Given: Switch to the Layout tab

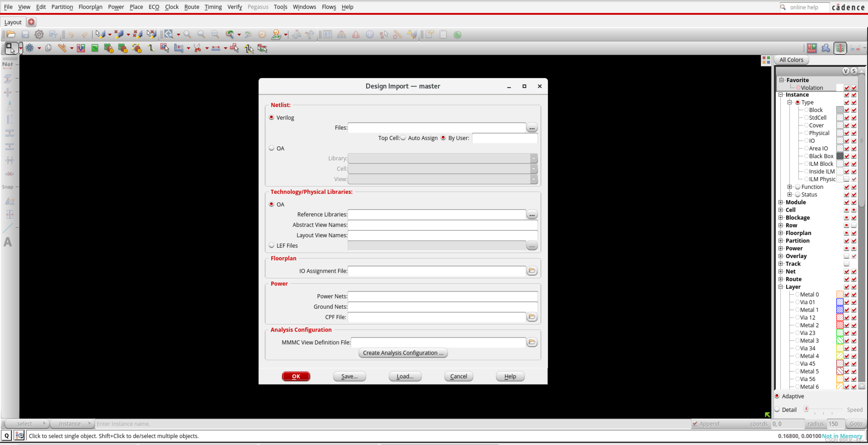Looking at the screenshot, I should tap(13, 22).
